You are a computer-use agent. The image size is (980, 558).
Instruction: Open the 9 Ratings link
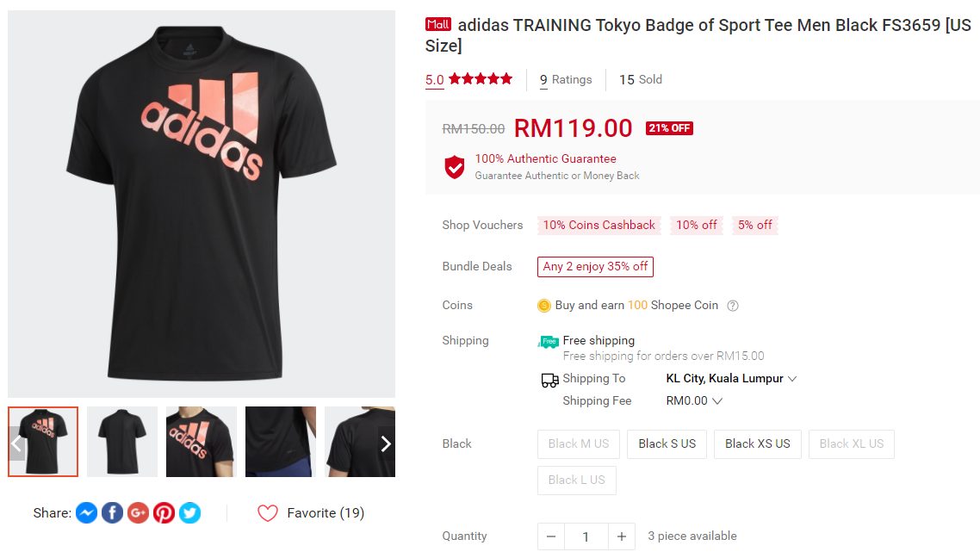[x=566, y=80]
